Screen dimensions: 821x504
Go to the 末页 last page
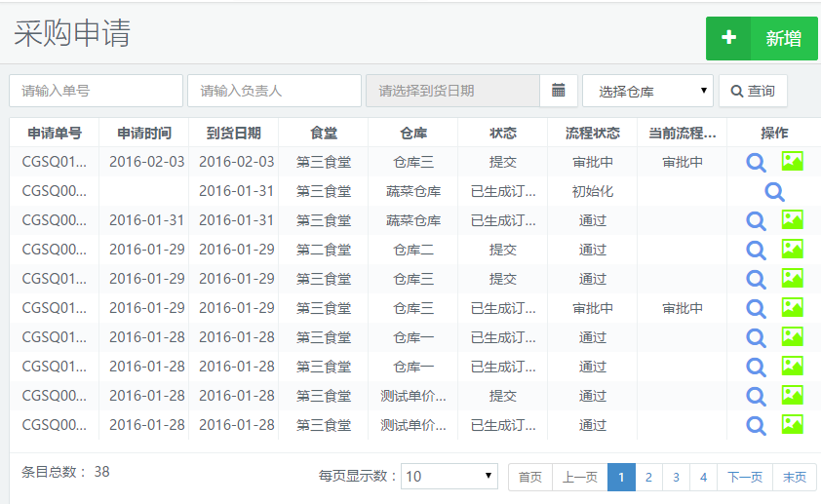(x=795, y=477)
